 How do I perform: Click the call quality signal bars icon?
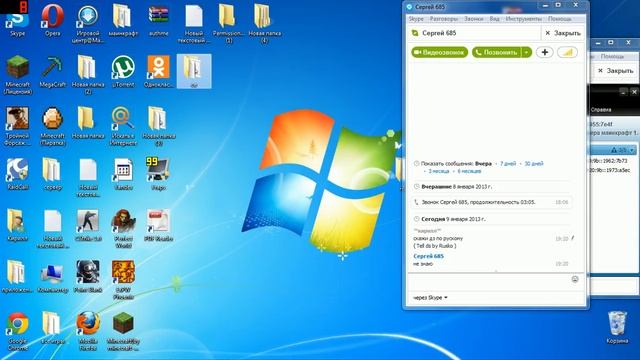point(567,52)
